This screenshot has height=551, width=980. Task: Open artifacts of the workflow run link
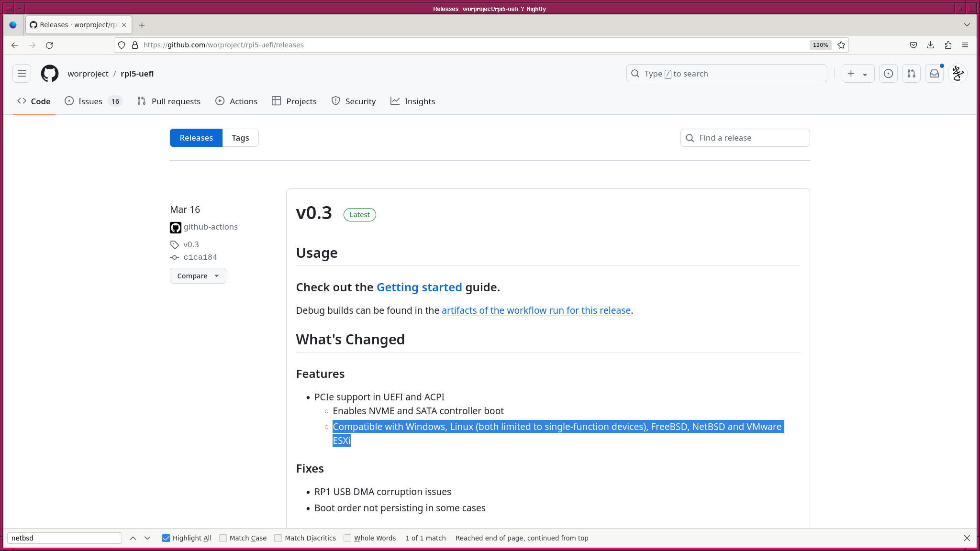(x=536, y=310)
